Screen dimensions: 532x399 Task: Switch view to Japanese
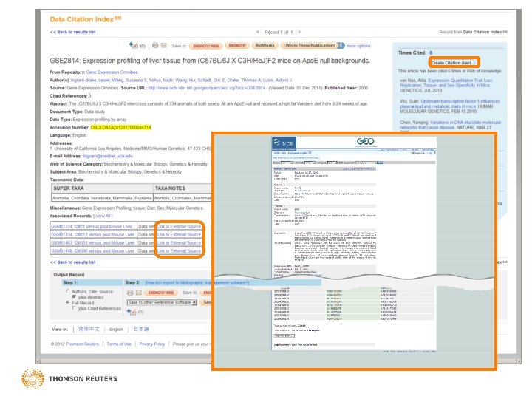[141, 329]
